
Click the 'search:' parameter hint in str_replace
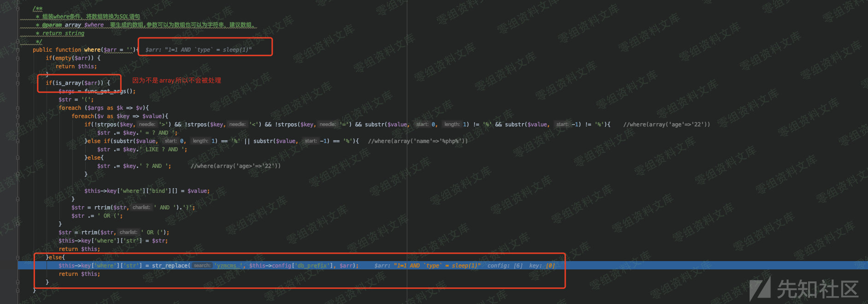pyautogui.click(x=202, y=266)
